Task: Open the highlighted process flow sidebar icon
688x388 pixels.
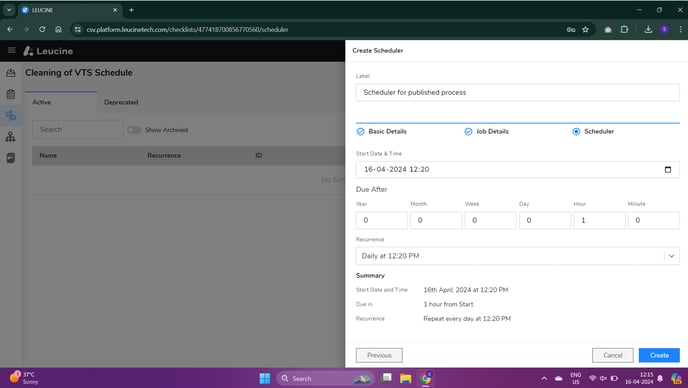Action: [x=11, y=115]
